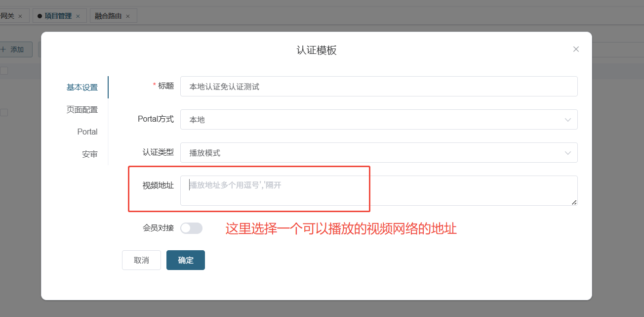The height and width of the screenshot is (317, 644).
Task: Tick the table header select-all checkbox
Action: coord(4,71)
